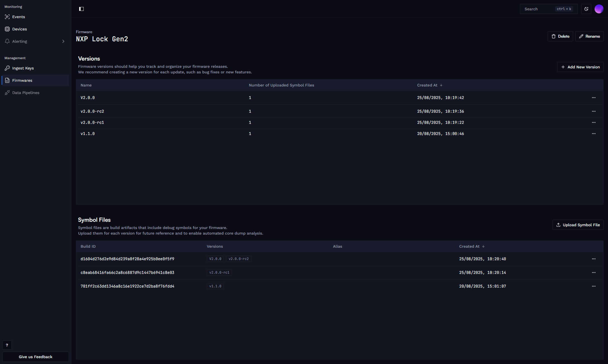Open the Devices page

tap(35, 29)
